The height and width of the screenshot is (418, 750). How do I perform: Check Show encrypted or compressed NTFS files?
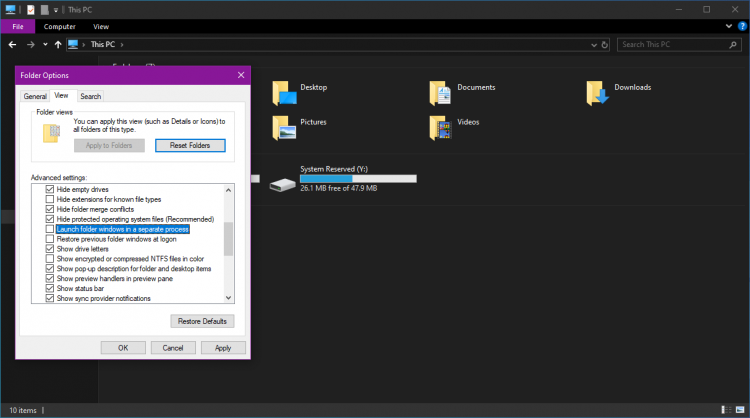click(x=50, y=259)
